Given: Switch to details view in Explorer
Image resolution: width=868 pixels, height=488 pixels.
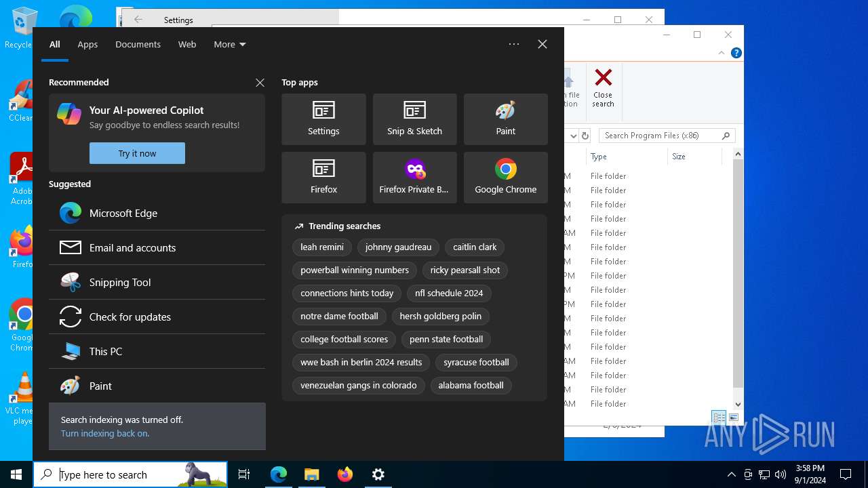Looking at the screenshot, I should pos(719,418).
